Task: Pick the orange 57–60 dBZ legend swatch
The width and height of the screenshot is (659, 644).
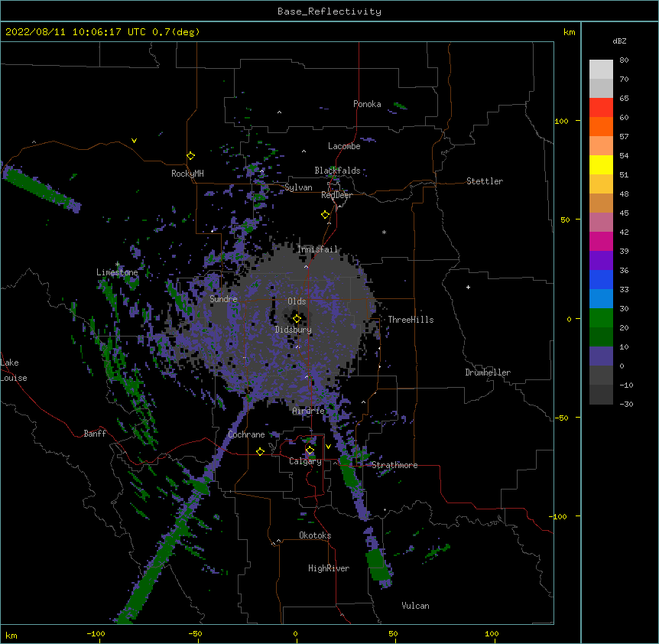Action: tap(601, 126)
